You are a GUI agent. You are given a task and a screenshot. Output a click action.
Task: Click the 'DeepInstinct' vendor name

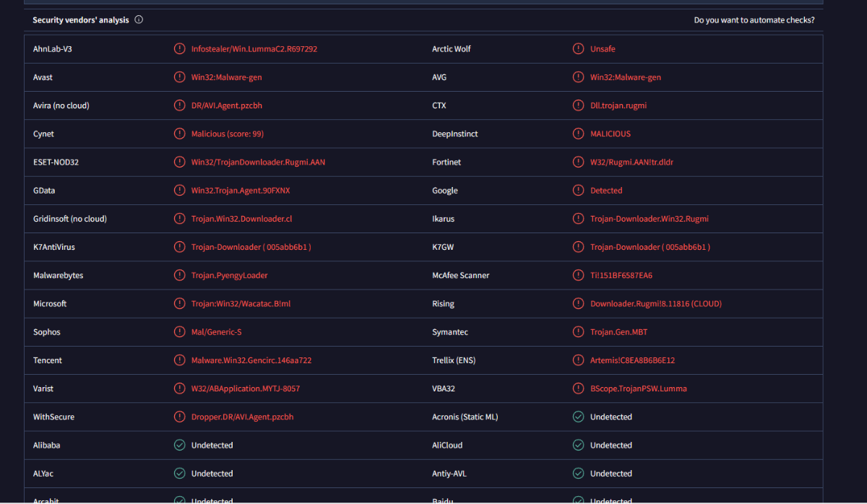click(455, 134)
